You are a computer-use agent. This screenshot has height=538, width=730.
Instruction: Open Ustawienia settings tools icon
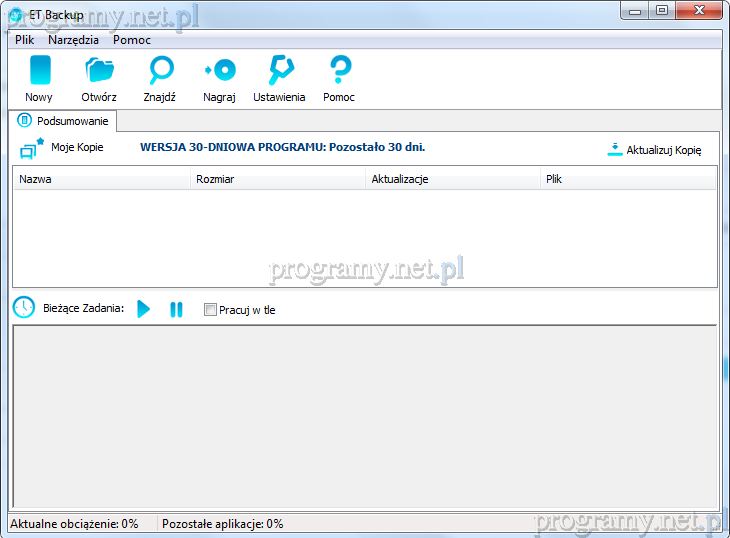pyautogui.click(x=279, y=71)
